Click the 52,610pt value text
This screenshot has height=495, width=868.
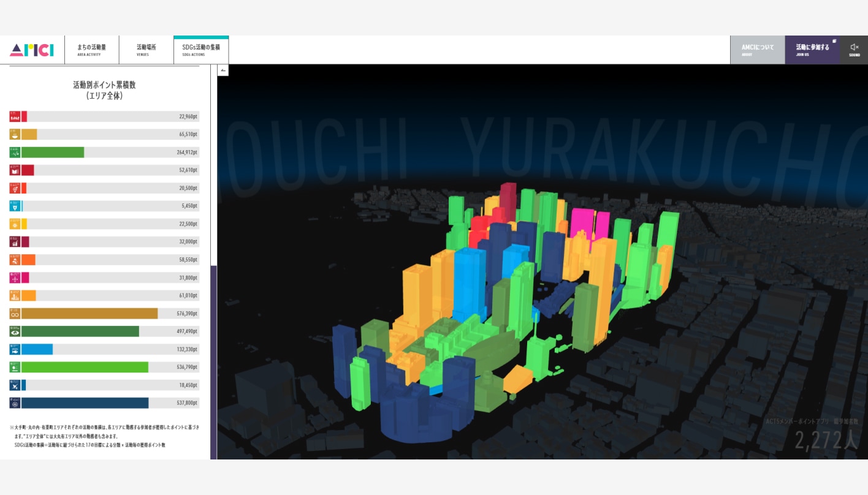click(188, 170)
